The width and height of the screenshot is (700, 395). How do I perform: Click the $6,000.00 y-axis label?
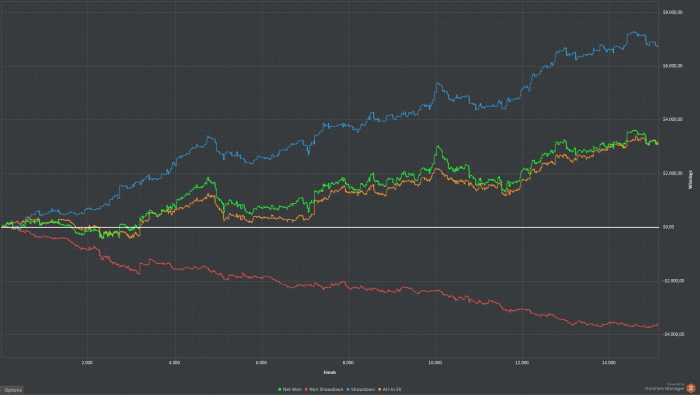(x=672, y=66)
